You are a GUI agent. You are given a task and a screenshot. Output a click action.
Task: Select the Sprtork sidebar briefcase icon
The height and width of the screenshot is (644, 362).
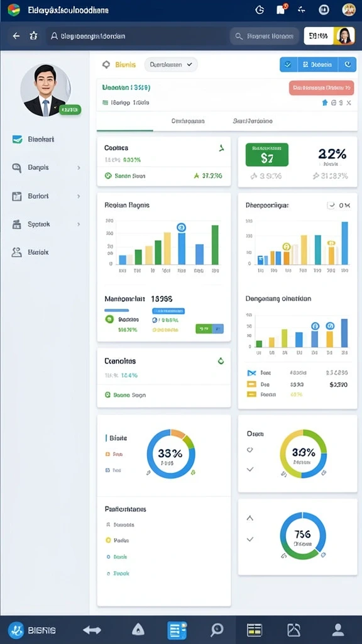pyautogui.click(x=17, y=225)
